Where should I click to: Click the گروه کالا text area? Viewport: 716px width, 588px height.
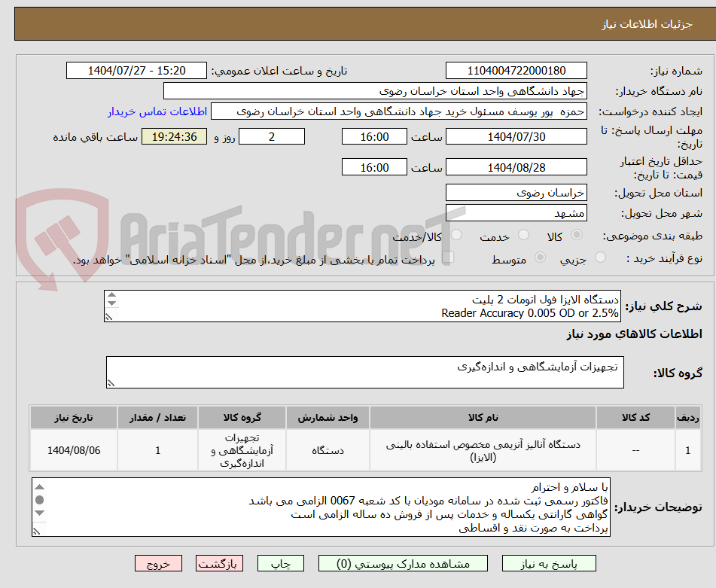click(365, 373)
